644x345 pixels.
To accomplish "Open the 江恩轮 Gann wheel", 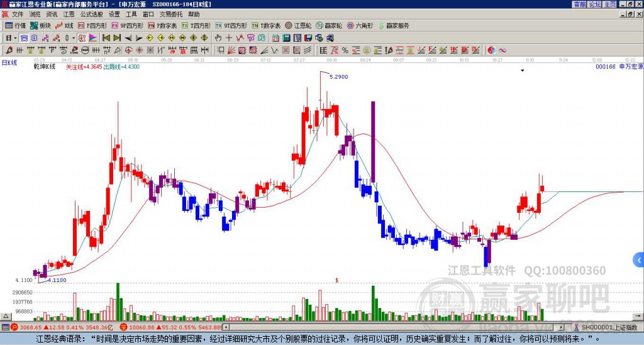I will tap(299, 25).
